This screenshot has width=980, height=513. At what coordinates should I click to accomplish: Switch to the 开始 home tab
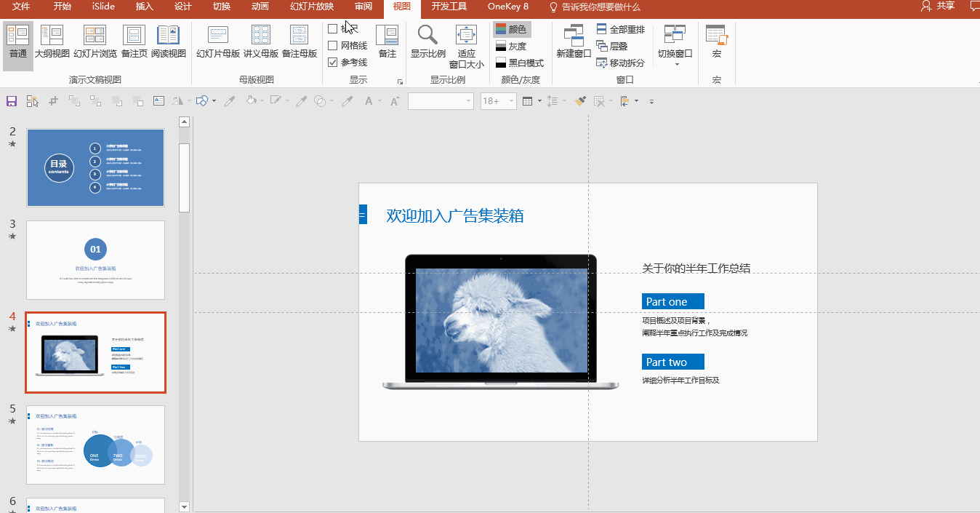click(x=63, y=7)
